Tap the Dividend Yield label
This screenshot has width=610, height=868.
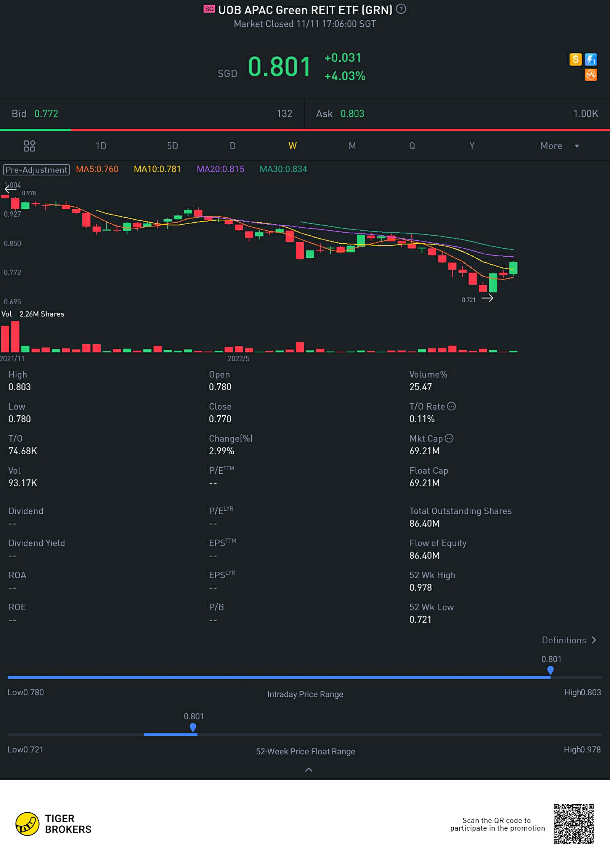pos(37,543)
